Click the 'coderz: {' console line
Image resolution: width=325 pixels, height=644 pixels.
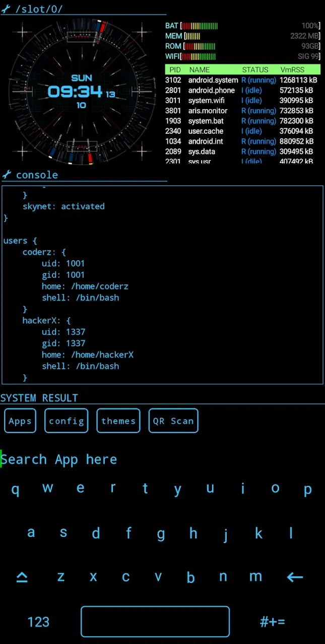point(44,252)
